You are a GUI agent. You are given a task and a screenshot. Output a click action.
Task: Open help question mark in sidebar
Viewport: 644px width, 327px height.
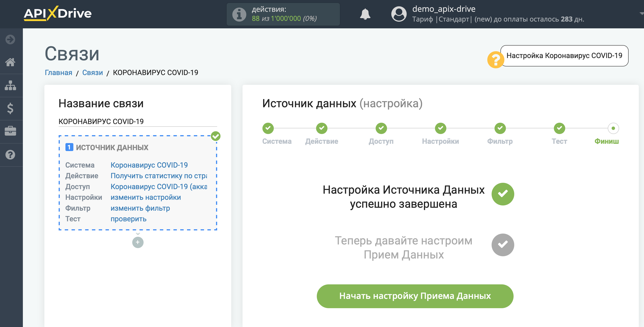10,155
